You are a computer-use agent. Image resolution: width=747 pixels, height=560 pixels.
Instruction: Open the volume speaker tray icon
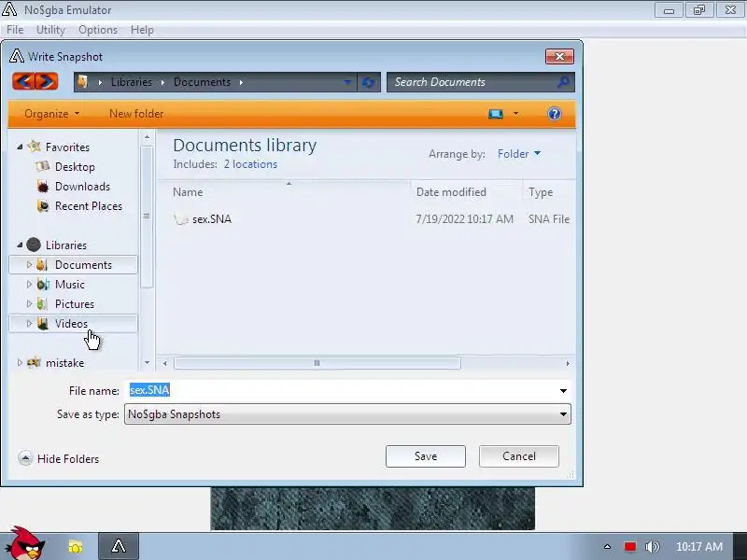(x=652, y=547)
